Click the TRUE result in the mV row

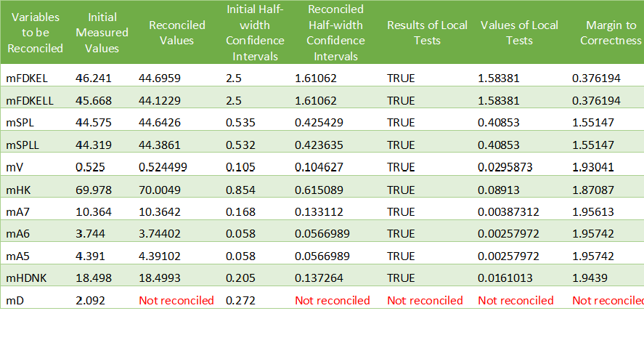[x=401, y=167]
